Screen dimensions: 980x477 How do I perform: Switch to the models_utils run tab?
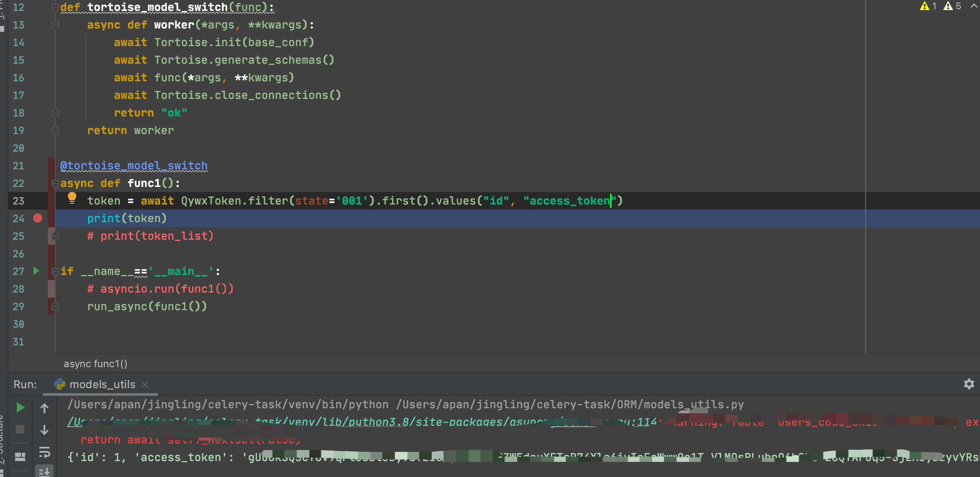(102, 384)
